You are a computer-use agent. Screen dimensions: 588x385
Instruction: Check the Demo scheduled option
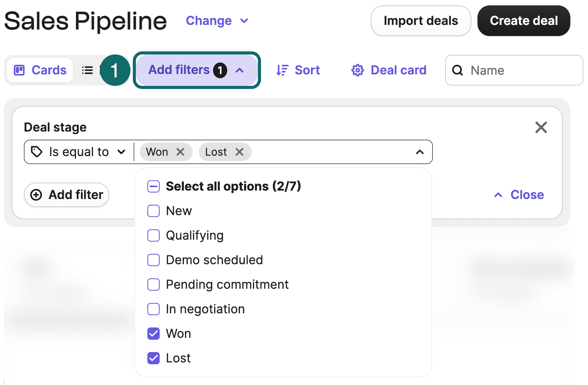154,260
